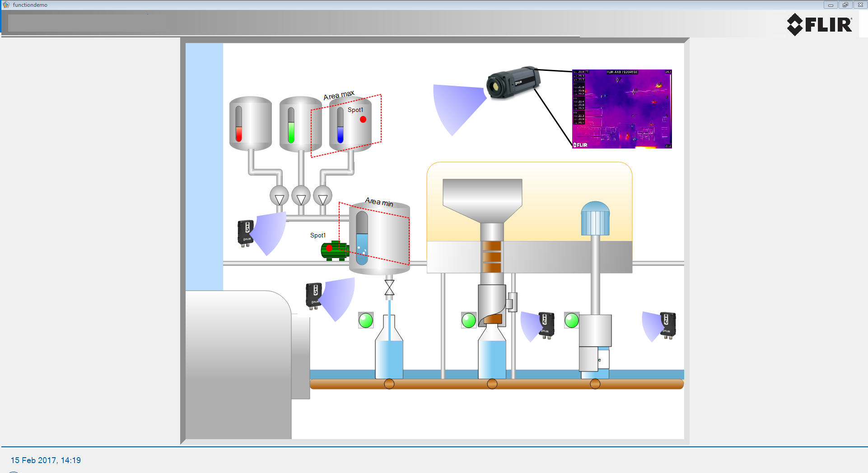
Task: Click the FLIR logo in the header
Action: pyautogui.click(x=819, y=24)
